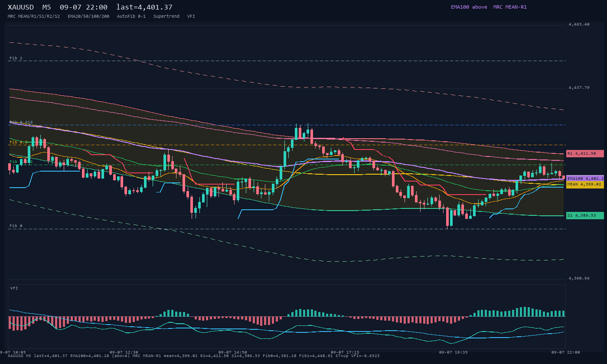Select the M5 timeframe label in header
This screenshot has width=607, height=364.
pyautogui.click(x=47, y=7)
